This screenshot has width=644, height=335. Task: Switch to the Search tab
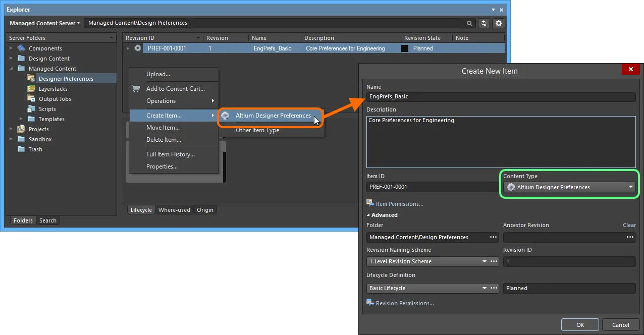[48, 220]
